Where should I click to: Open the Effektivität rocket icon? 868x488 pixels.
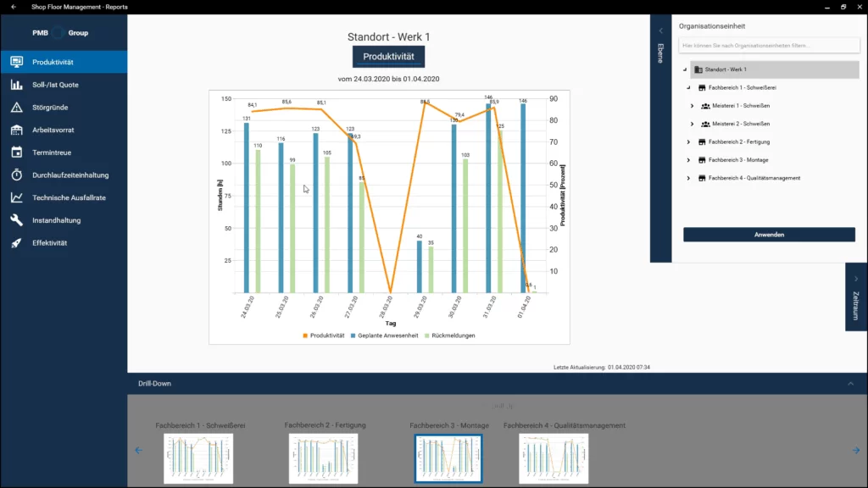point(16,243)
